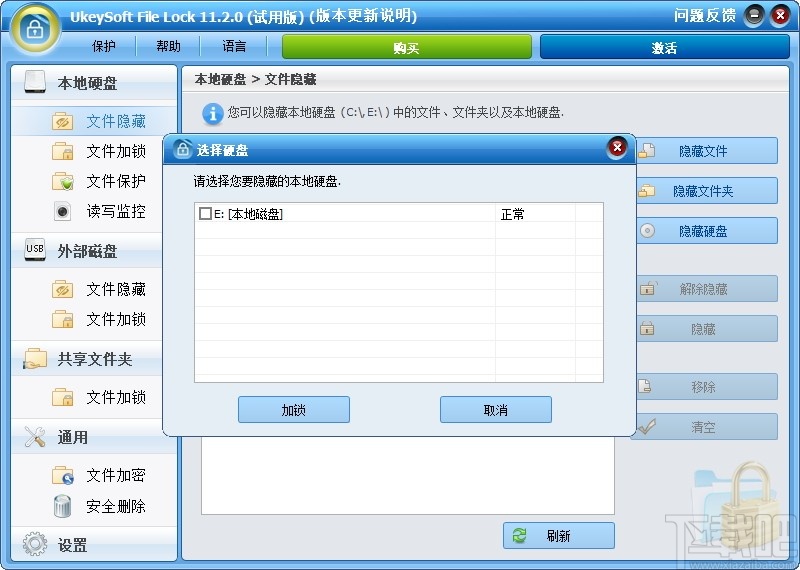Click the 隐藏硬盘 button
Screen dimensions: 800x570
click(707, 231)
